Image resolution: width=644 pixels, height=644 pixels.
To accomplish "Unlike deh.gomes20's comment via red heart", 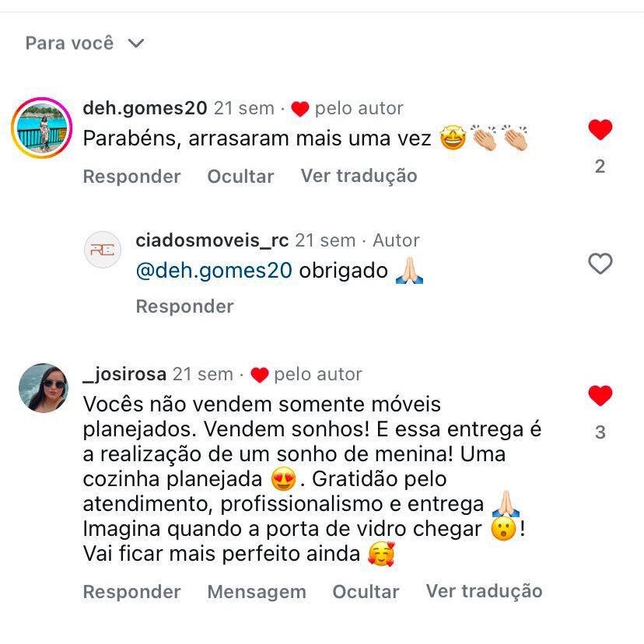I will click(600, 129).
